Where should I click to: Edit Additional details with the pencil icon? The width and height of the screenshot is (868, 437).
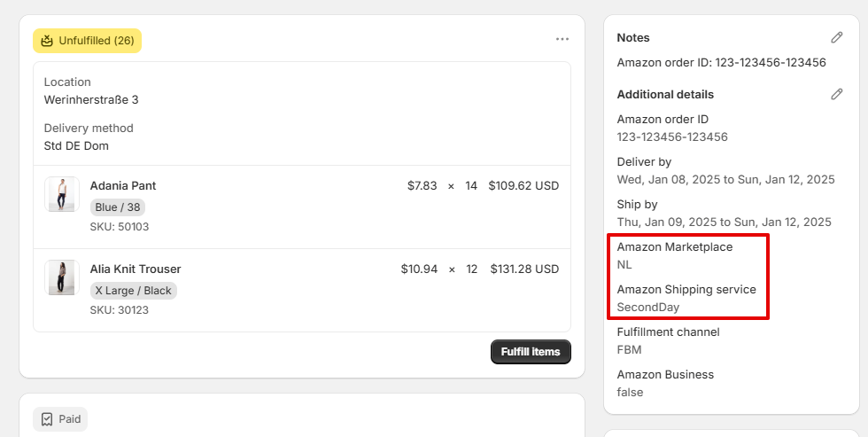(836, 94)
